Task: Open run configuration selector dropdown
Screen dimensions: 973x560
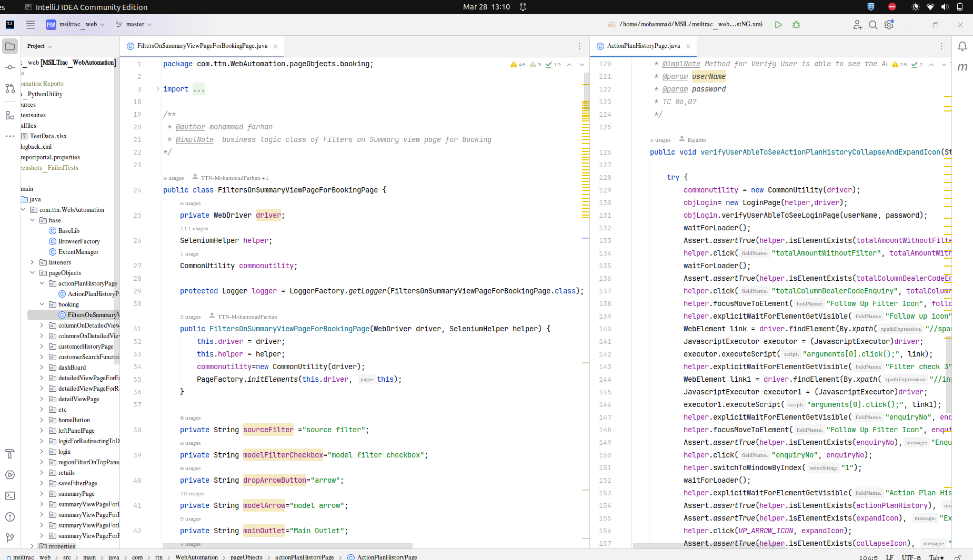Action: point(685,25)
